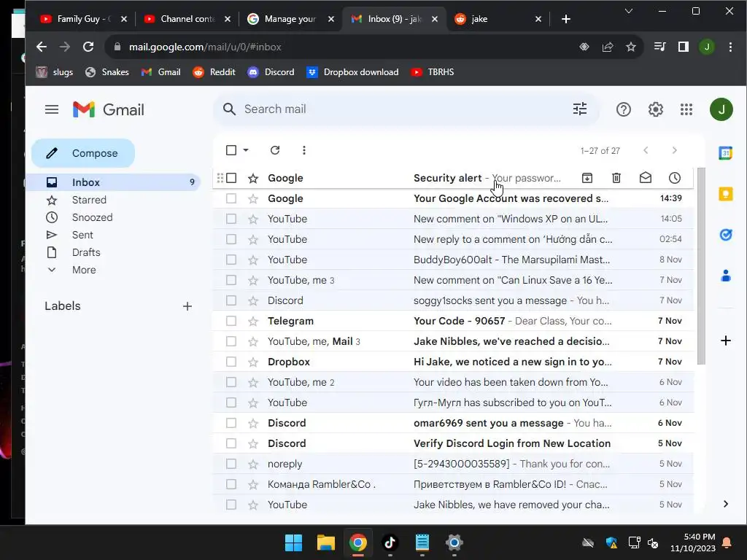Create new label plus icon
Image resolution: width=747 pixels, height=560 pixels.
click(187, 306)
